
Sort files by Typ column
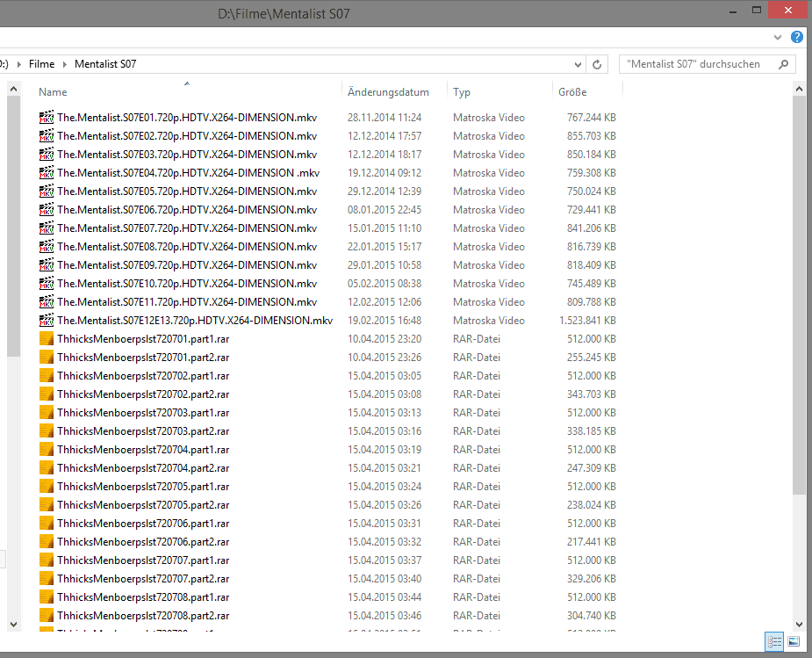click(462, 92)
